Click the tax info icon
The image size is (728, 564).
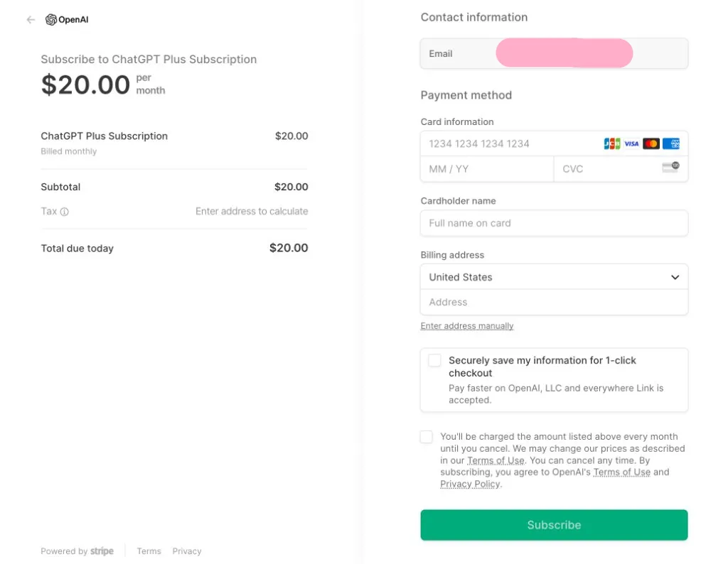coord(64,212)
